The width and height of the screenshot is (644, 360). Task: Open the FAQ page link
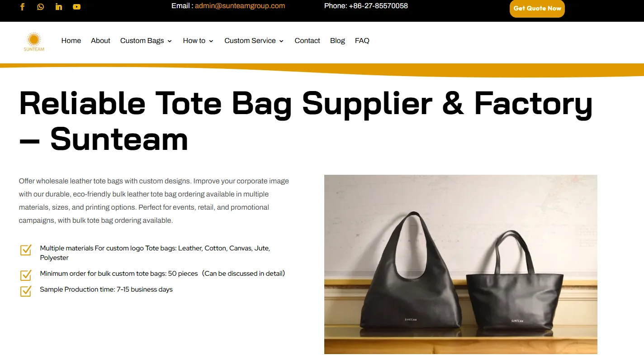pos(362,41)
